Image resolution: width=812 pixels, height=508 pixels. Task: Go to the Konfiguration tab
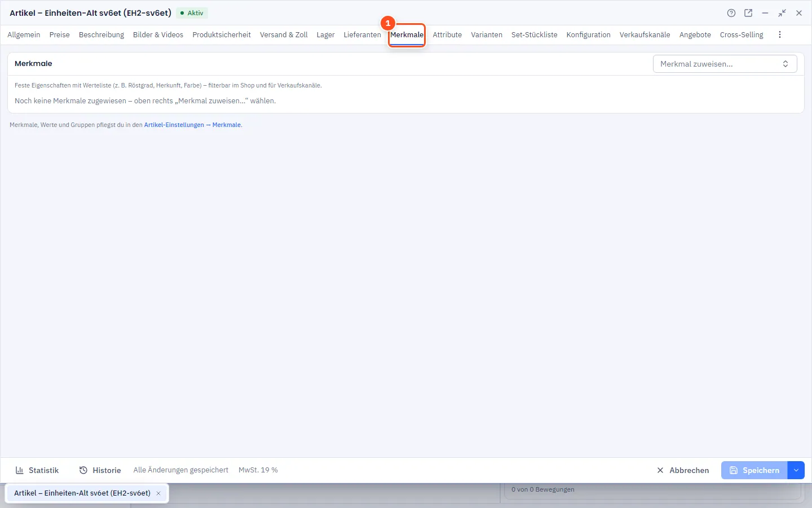click(588, 35)
